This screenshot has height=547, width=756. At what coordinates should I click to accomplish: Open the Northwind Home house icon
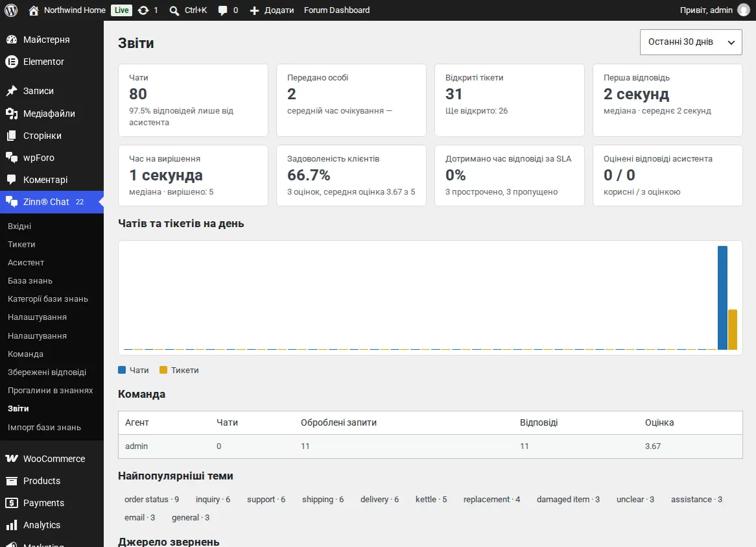click(33, 10)
